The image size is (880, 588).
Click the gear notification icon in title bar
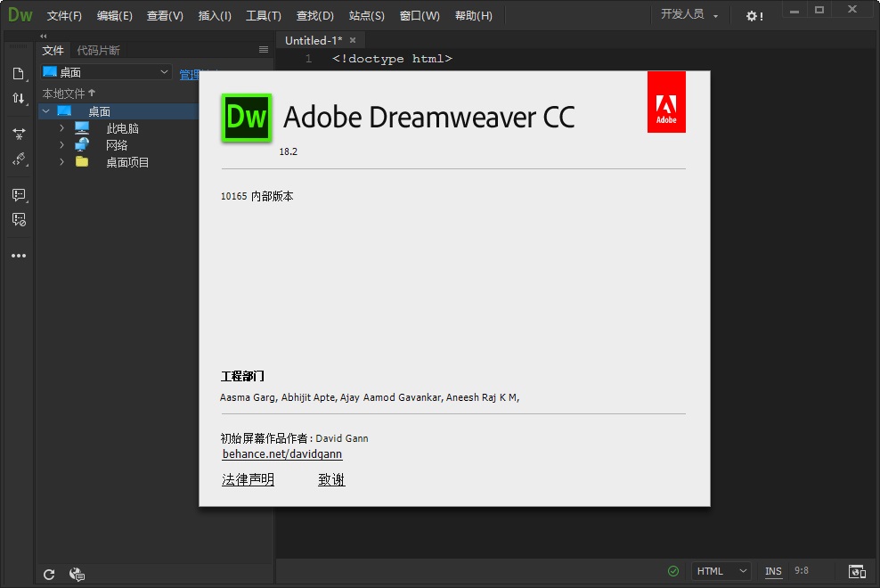pos(753,15)
